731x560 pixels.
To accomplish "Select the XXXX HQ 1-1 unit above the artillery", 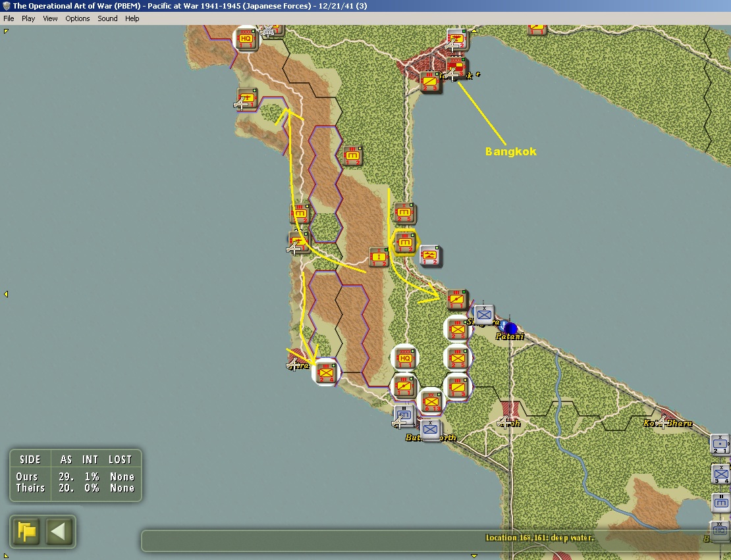I will pyautogui.click(x=404, y=358).
